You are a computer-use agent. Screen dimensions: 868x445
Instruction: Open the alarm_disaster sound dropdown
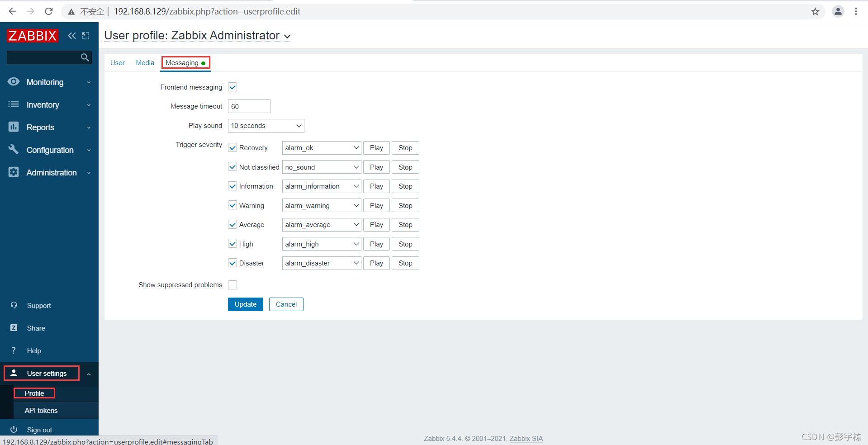[322, 263]
